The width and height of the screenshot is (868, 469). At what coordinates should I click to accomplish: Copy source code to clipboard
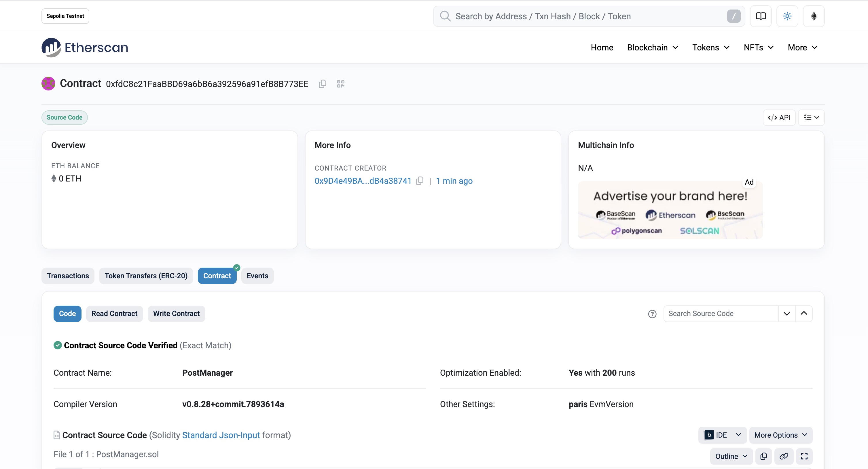[x=763, y=456]
